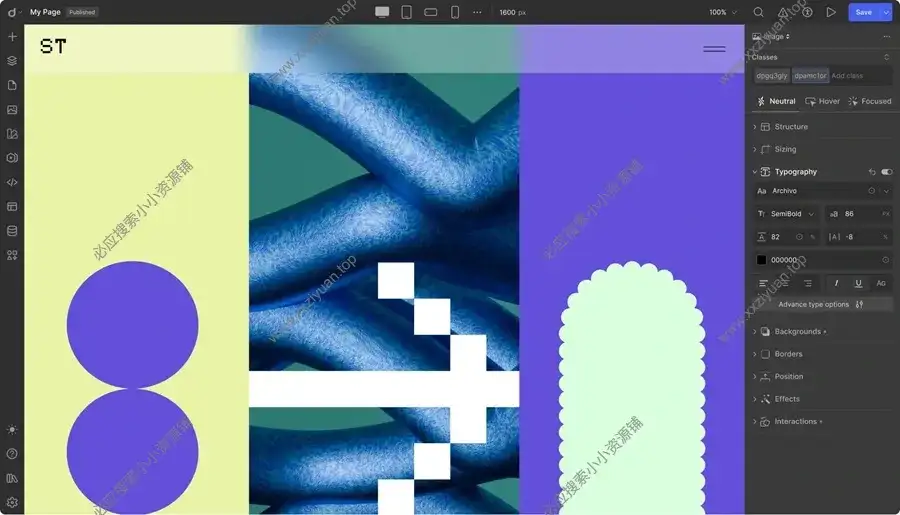Screen dimensions: 900x515
Task: Click the hamburger menu on canvas
Action: (714, 49)
